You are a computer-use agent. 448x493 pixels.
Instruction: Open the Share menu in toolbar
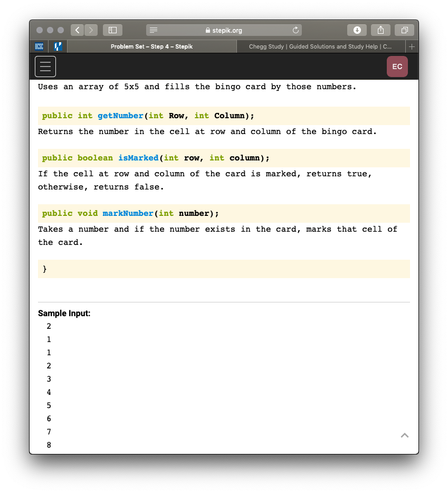point(381,30)
